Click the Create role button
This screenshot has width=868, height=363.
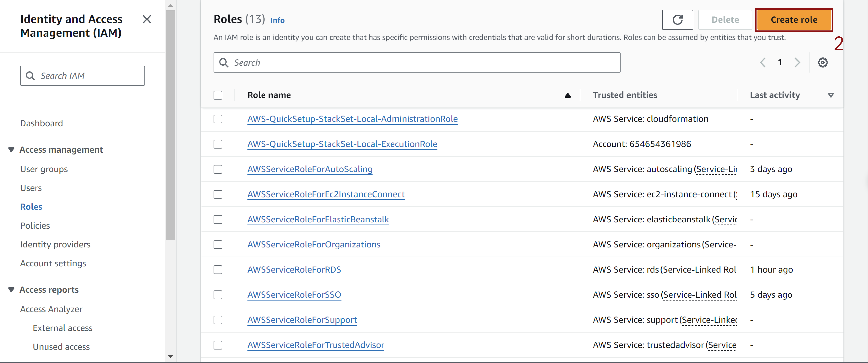pyautogui.click(x=794, y=20)
